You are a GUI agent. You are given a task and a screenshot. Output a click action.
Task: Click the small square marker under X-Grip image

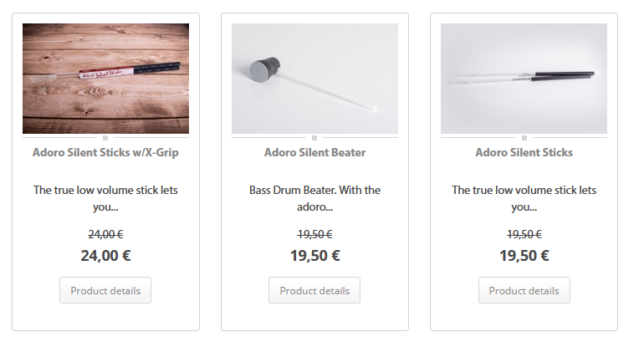tap(105, 138)
